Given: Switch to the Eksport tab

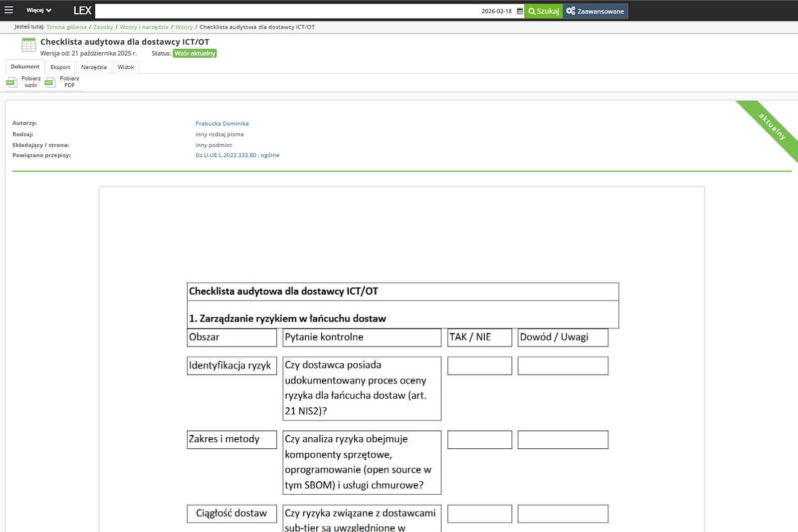Looking at the screenshot, I should pos(60,67).
